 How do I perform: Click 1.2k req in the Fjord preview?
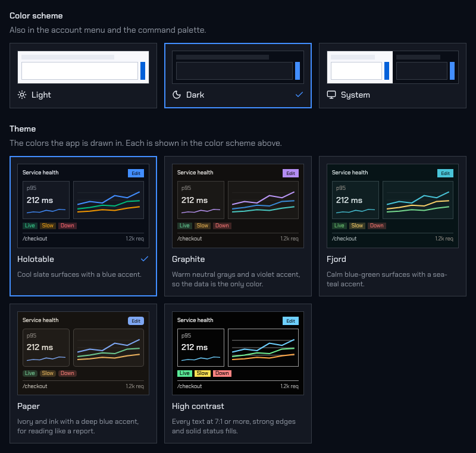pos(444,239)
